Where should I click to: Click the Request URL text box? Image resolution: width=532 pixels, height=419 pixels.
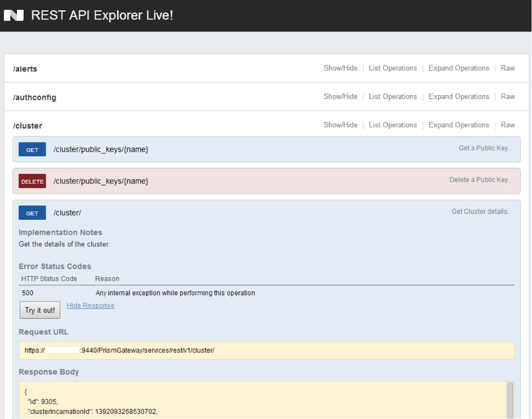266,351
